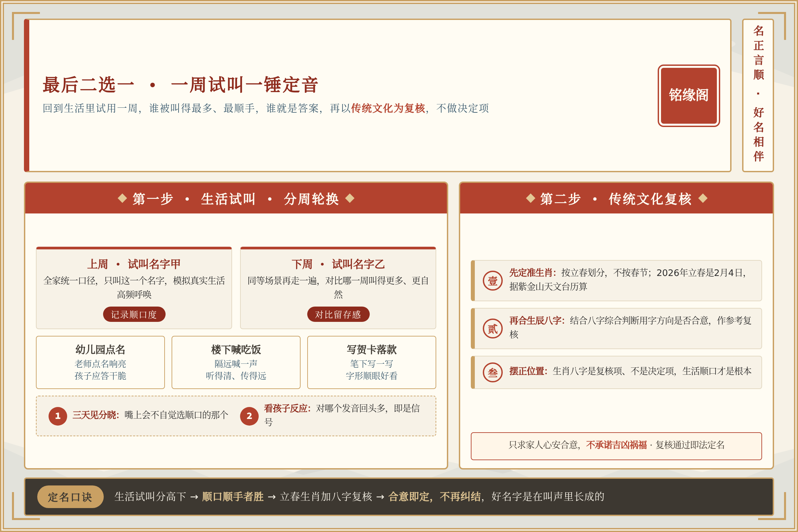Viewport: 798px width, 532px height.
Task: Select the 写贺卡落款 scenario card
Action: tap(371, 362)
